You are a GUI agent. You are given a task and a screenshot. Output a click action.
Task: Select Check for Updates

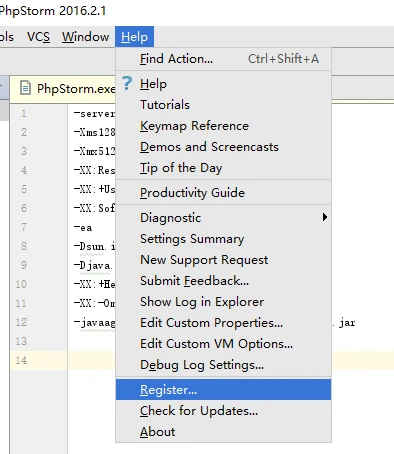223,411
